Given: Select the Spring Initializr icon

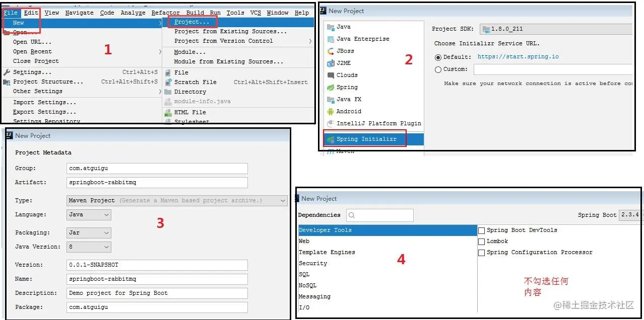Looking at the screenshot, I should [x=331, y=139].
